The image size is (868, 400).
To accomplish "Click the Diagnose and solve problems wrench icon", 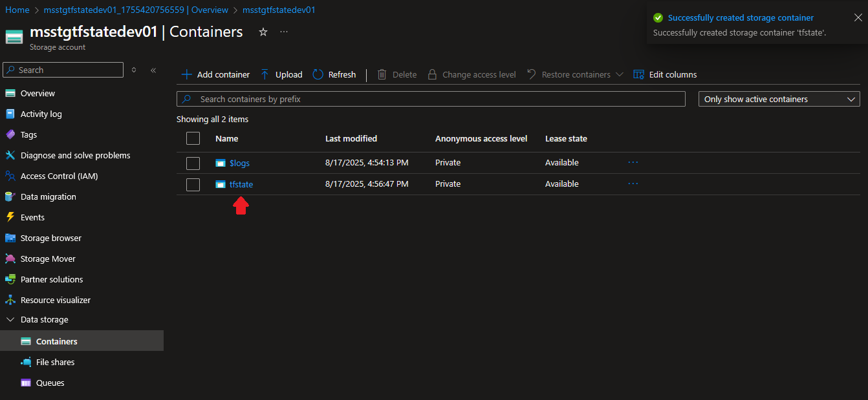I will click(10, 155).
